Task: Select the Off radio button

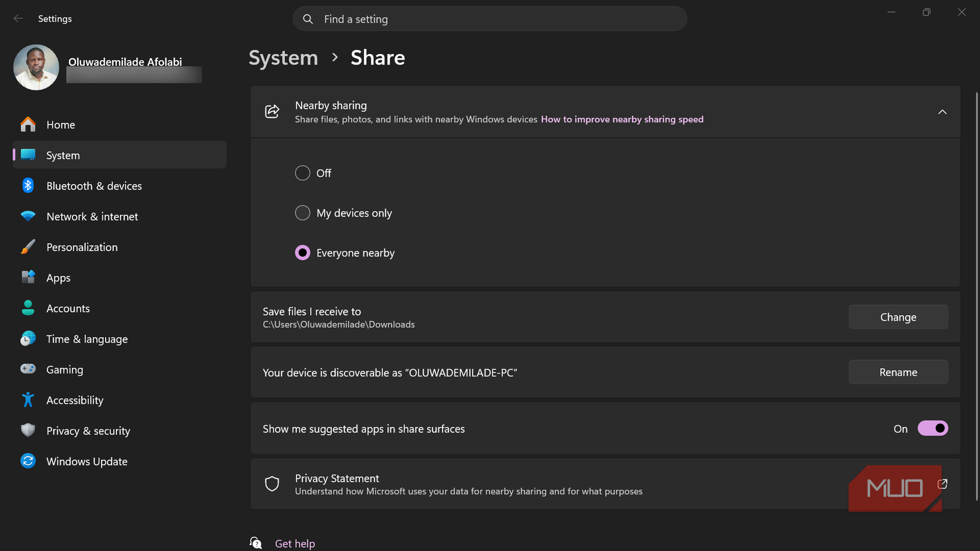Action: coord(302,173)
